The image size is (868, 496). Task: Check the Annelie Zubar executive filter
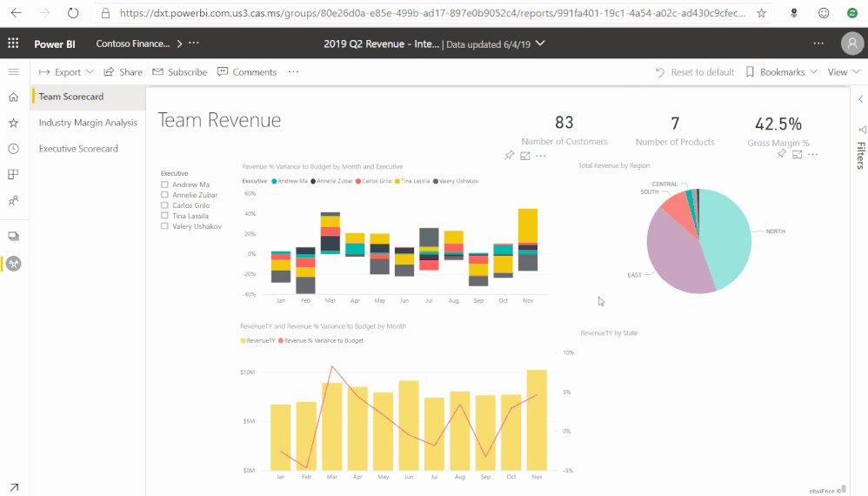(164, 195)
